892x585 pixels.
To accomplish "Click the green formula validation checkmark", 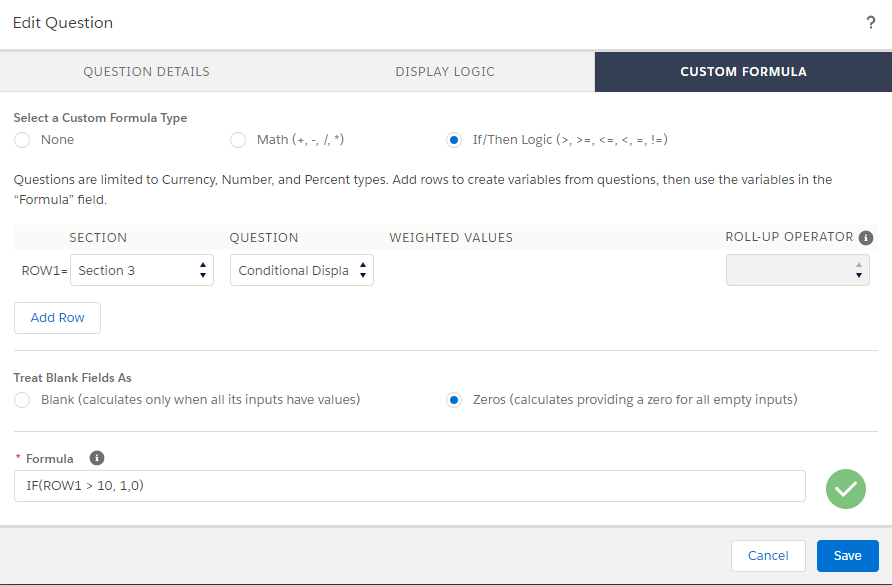I will pos(845,489).
